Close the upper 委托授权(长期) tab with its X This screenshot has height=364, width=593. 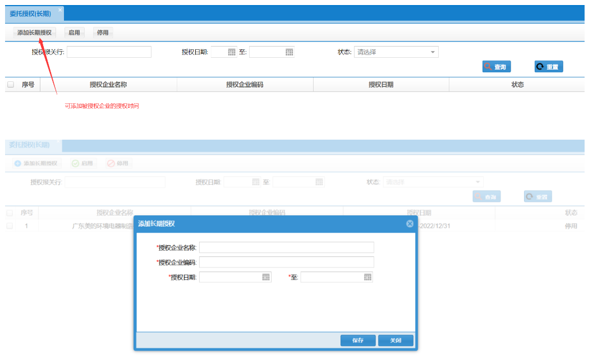coord(60,10)
